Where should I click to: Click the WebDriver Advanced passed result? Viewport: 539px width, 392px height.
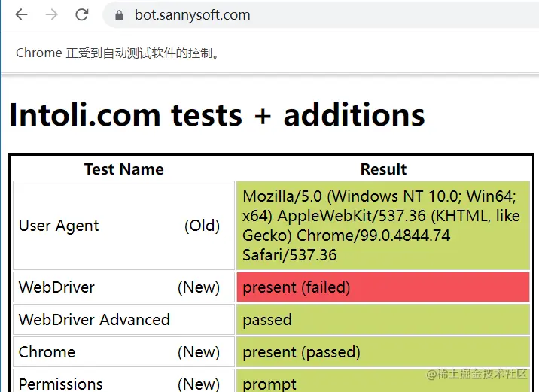(x=383, y=320)
